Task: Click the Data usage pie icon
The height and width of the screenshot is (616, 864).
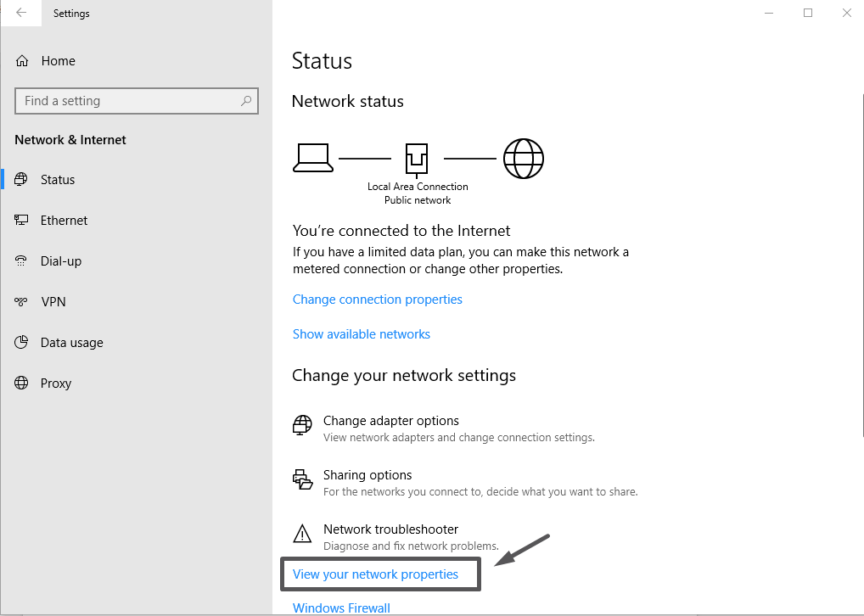Action: click(x=22, y=343)
